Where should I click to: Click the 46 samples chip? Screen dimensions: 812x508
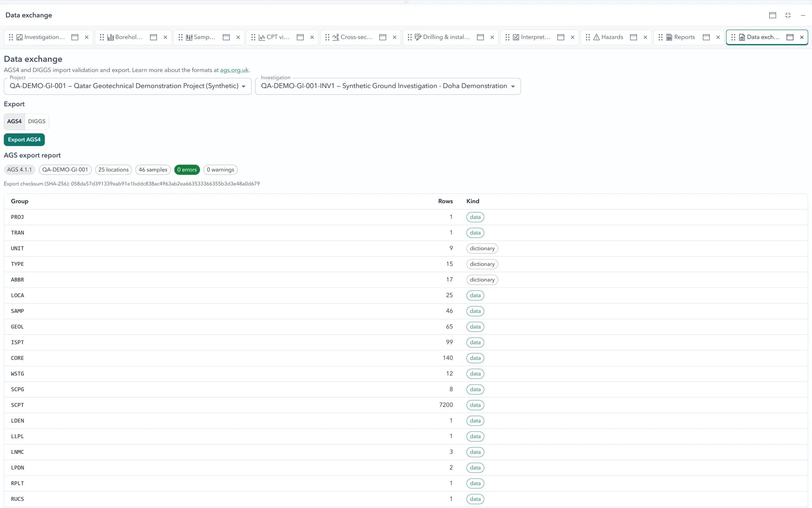click(153, 170)
